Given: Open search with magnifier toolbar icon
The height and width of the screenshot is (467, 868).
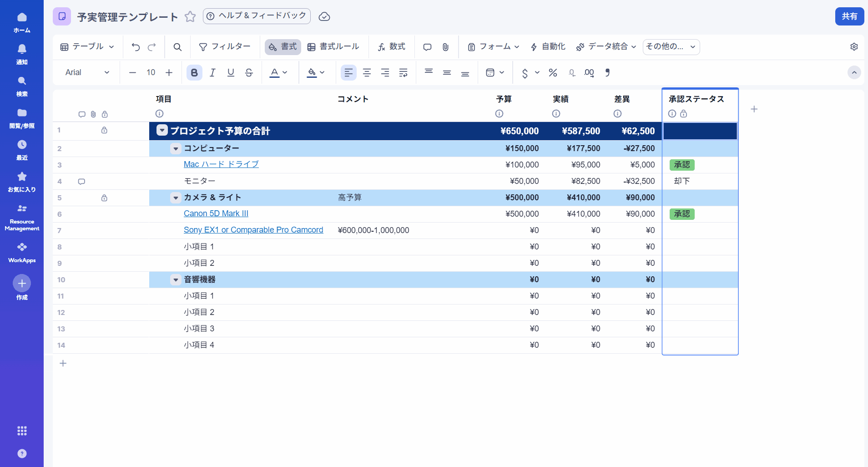Looking at the screenshot, I should (177, 47).
